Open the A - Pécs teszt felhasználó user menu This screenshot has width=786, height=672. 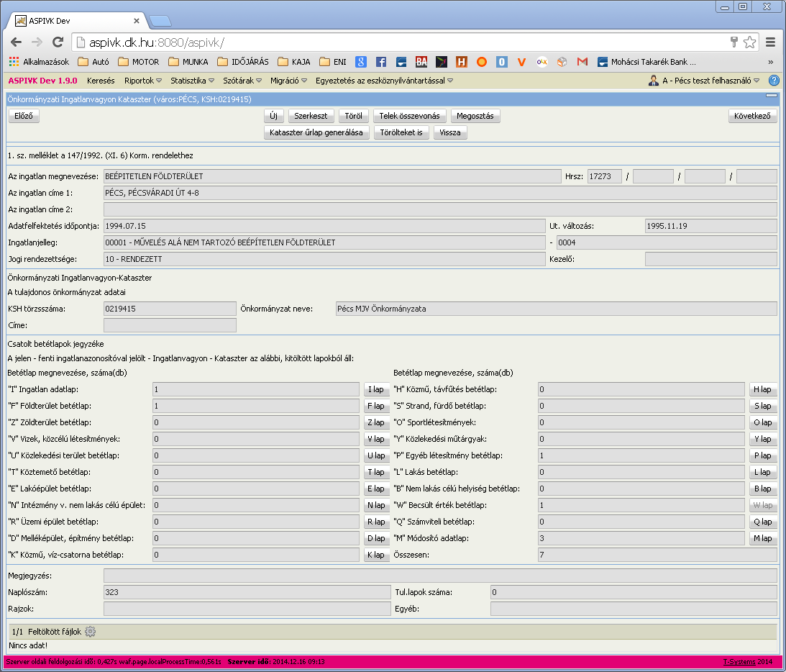click(704, 81)
